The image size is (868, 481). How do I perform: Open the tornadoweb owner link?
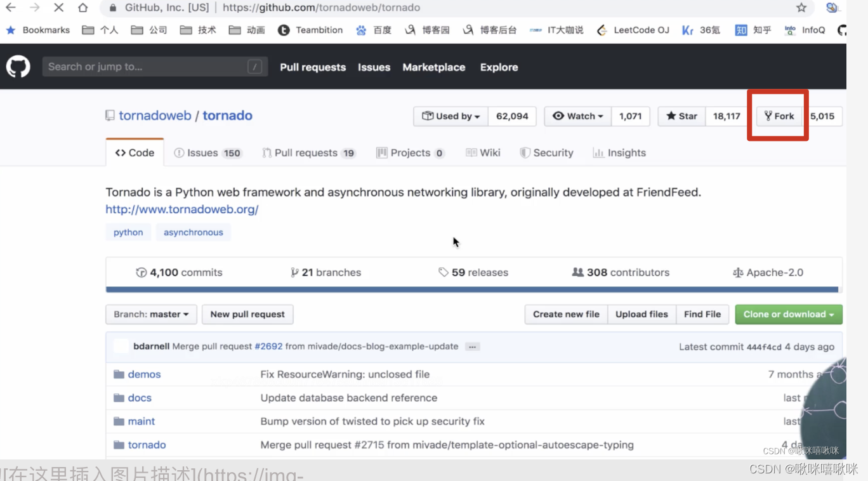click(155, 115)
